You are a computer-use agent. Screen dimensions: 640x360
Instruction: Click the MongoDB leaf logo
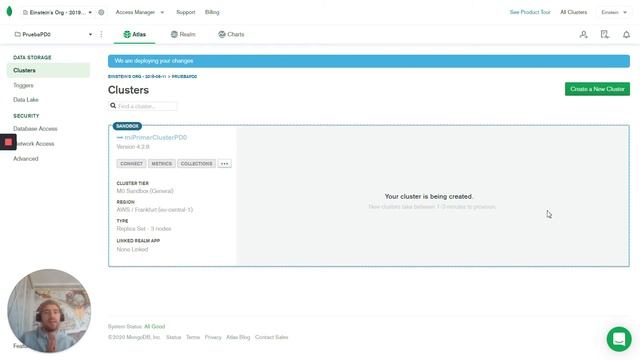tap(9, 11)
